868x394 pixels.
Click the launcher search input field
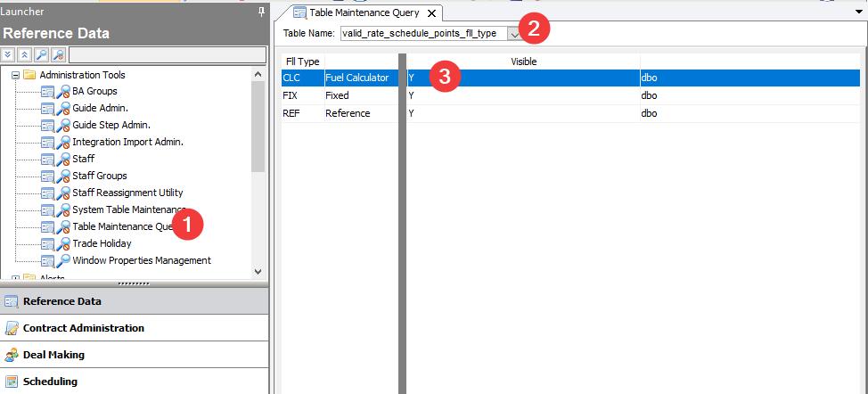[167, 54]
